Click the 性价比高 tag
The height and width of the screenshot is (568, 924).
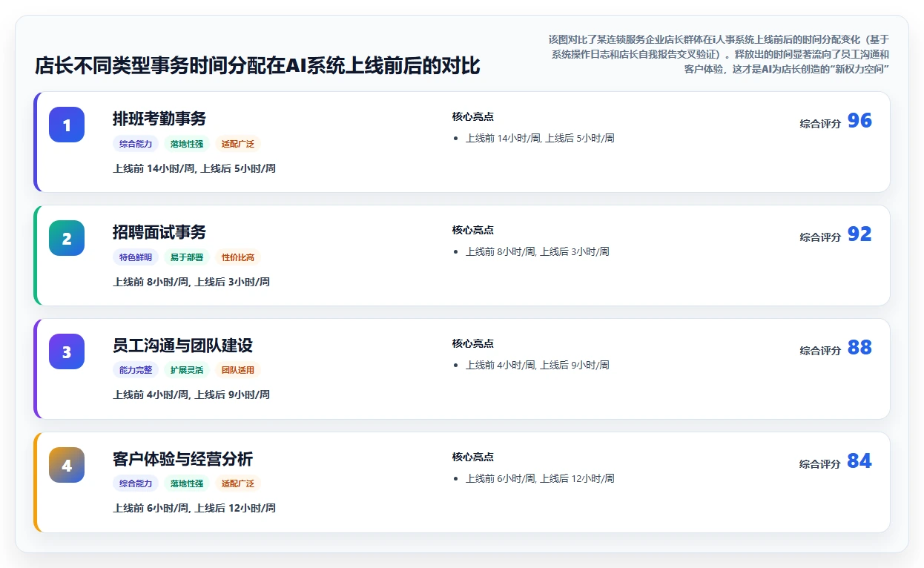238,257
